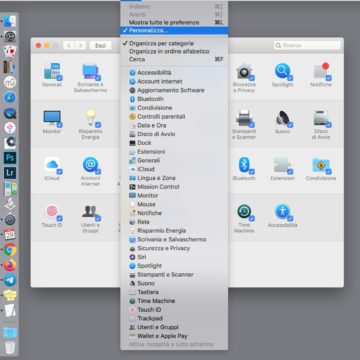Choose Organizza in ordine alfabetico
This screenshot has width=360, height=360.
point(174,51)
